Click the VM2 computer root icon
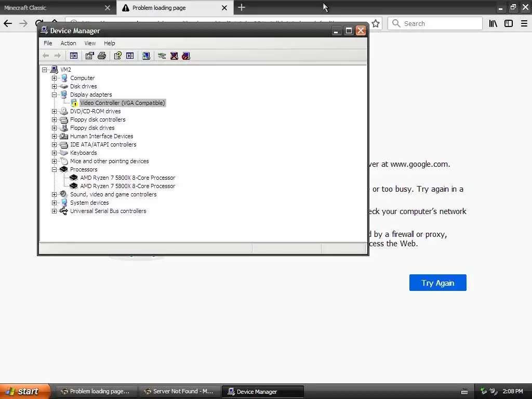Viewport: 532px width, 399px height. click(54, 70)
